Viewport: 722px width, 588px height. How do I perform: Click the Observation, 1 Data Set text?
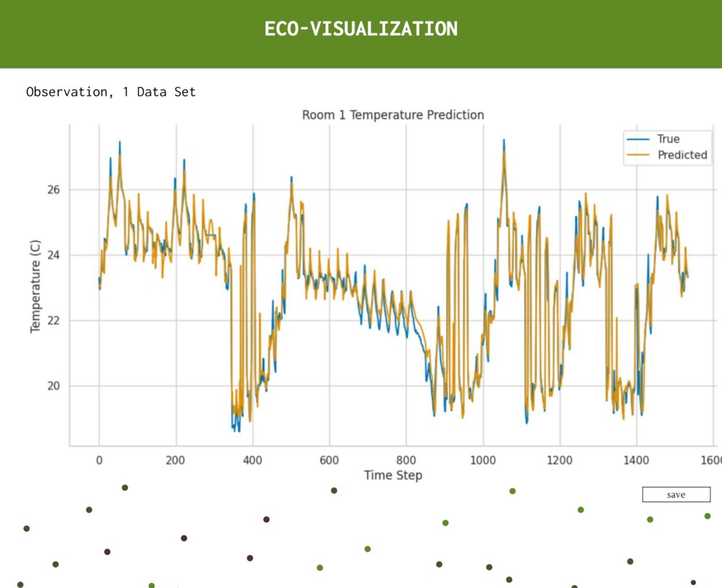coord(111,92)
